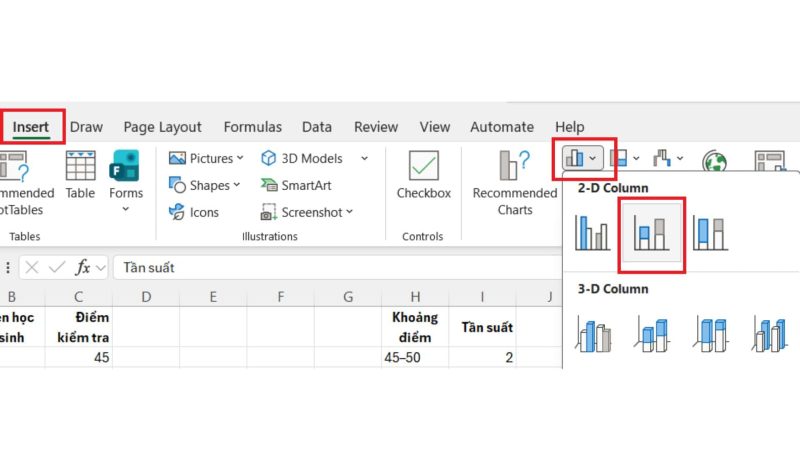Insert a SmartArt graphic
The width and height of the screenshot is (800, 450).
(x=296, y=185)
